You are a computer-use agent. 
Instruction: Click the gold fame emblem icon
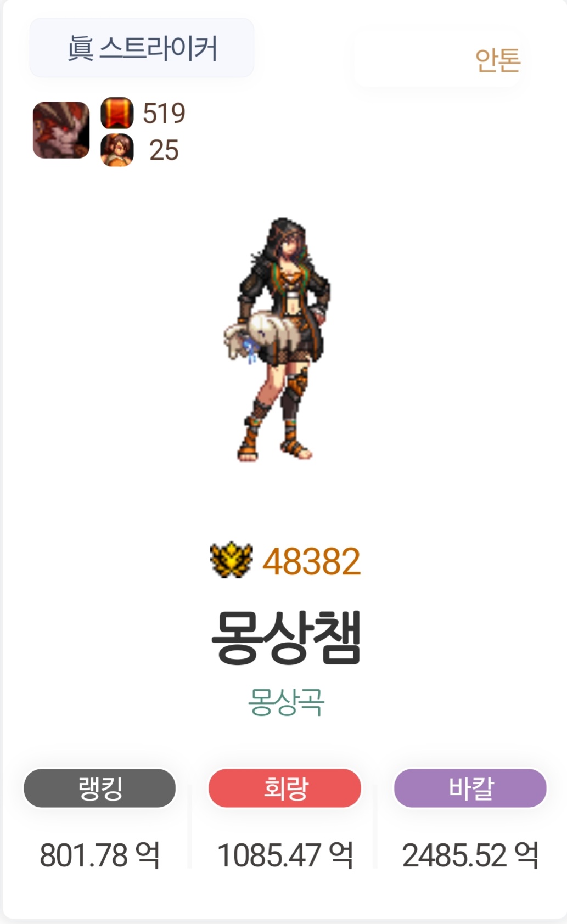tap(231, 560)
